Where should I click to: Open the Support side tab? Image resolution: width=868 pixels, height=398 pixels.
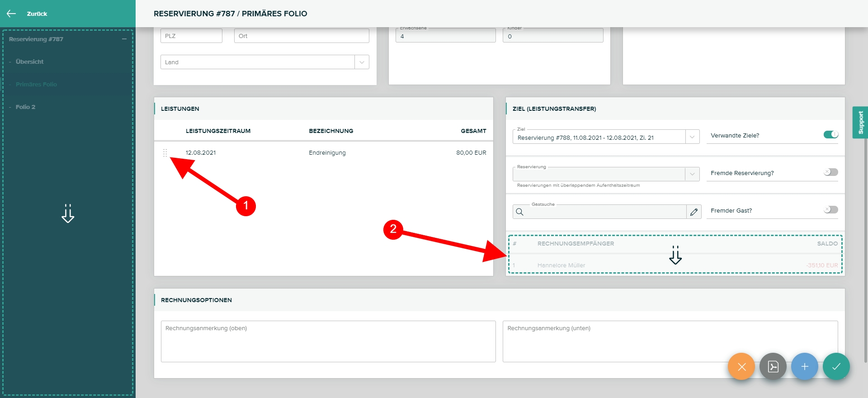tap(860, 123)
